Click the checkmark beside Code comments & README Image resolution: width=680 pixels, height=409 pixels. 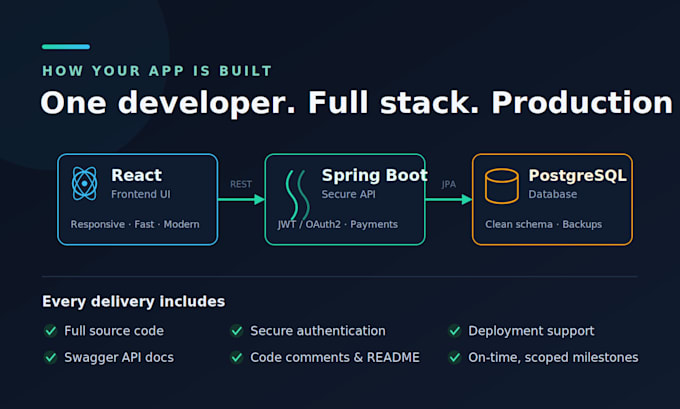coord(237,357)
